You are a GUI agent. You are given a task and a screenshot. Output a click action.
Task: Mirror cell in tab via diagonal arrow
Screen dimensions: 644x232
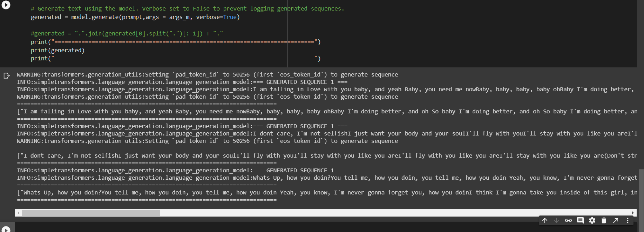616,220
